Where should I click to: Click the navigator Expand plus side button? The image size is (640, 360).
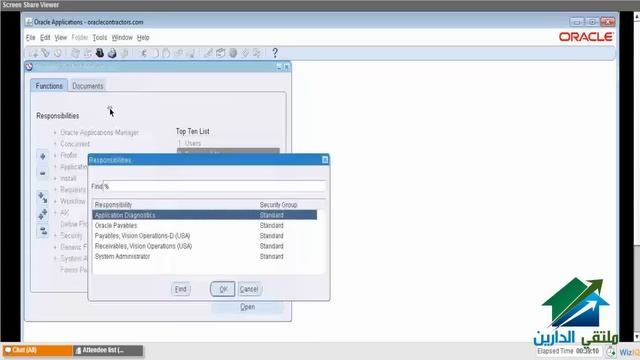[x=42, y=156]
